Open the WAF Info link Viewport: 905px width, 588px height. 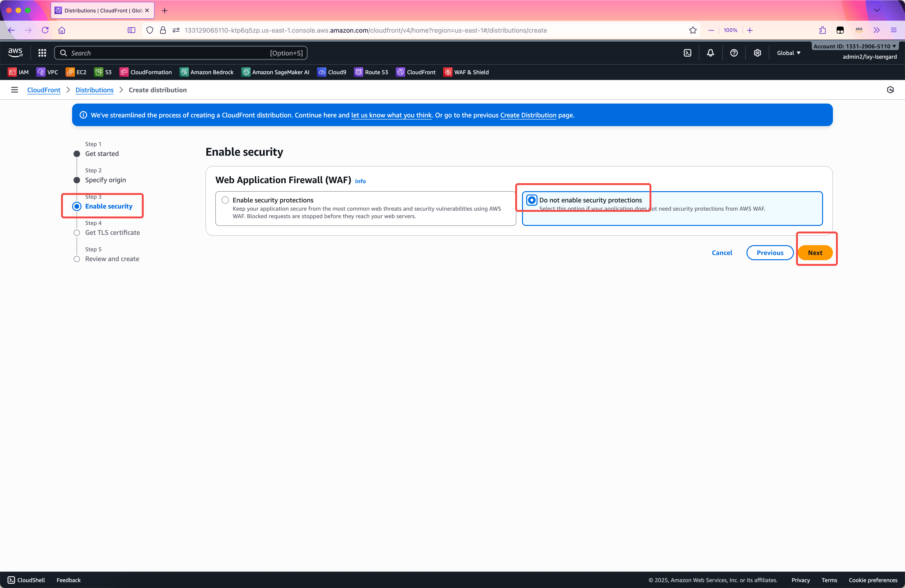(x=360, y=182)
